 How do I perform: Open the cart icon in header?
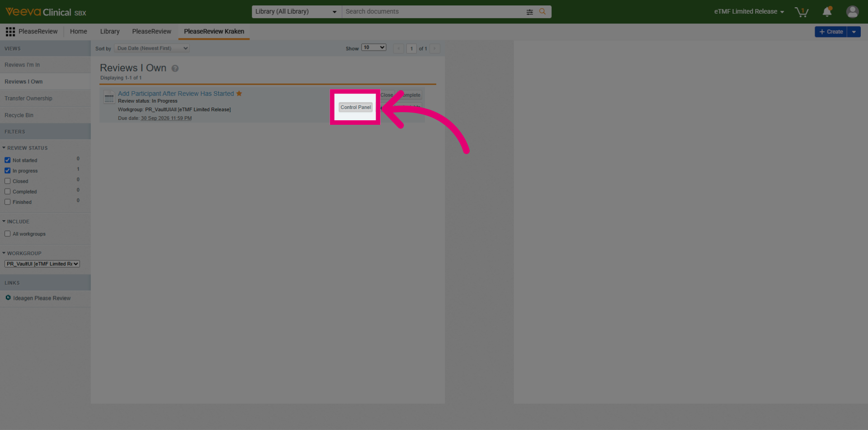coord(802,12)
